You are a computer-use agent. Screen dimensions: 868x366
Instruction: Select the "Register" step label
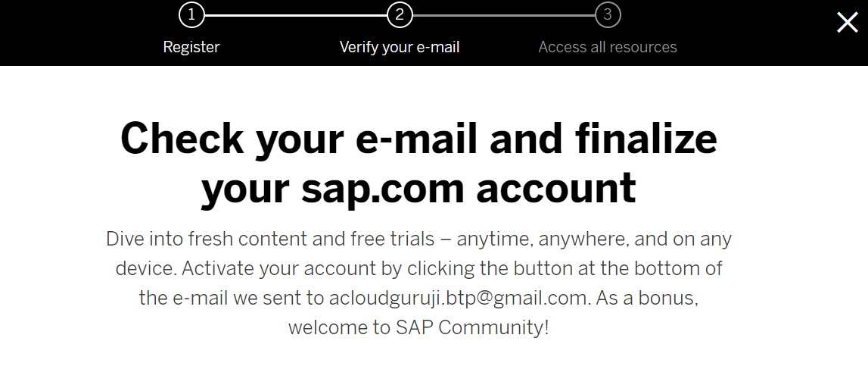point(191,47)
